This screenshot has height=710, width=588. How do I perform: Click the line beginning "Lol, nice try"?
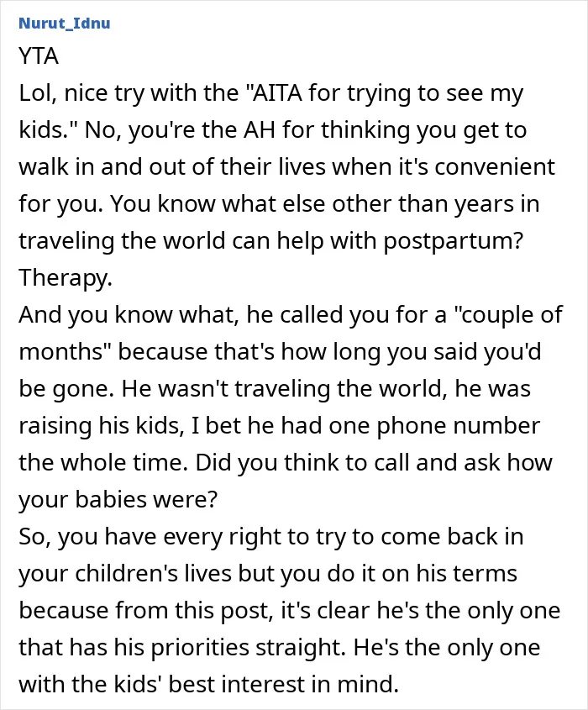click(x=270, y=93)
